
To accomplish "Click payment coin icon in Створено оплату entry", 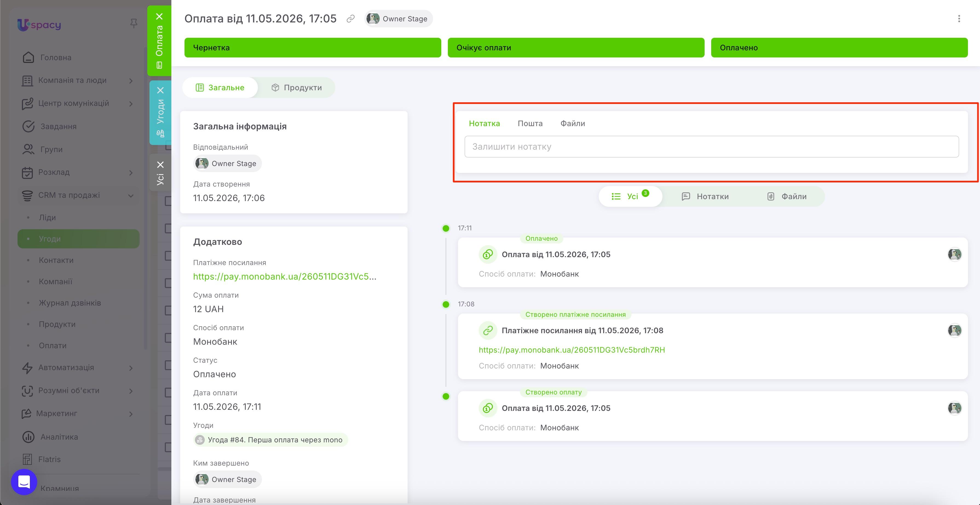I will pos(488,408).
